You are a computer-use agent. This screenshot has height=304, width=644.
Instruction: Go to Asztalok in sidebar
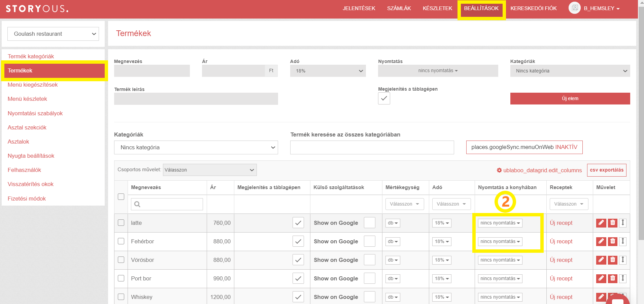point(19,142)
